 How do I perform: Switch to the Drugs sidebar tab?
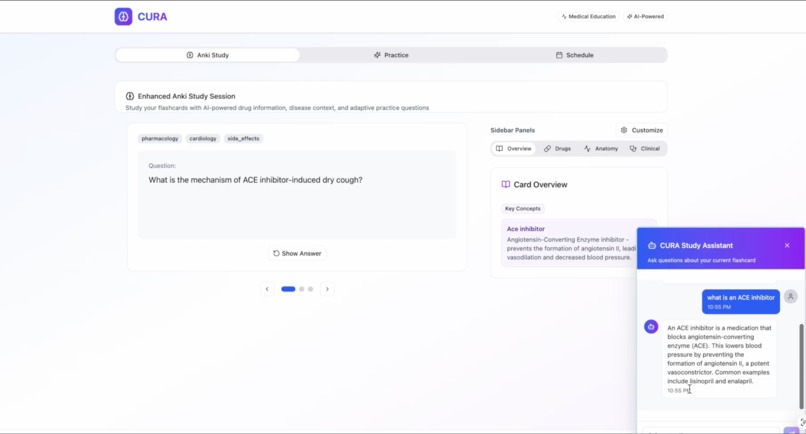pyautogui.click(x=557, y=149)
